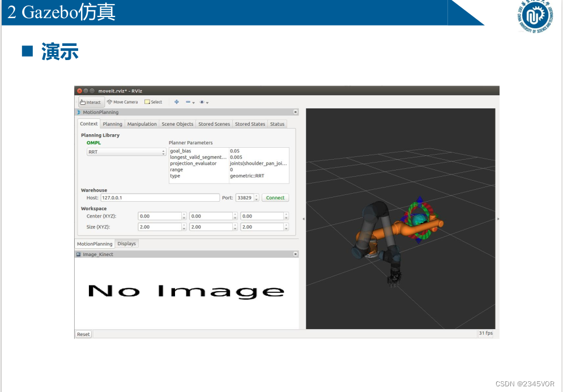The width and height of the screenshot is (563, 392).
Task: Increment the Port value with its stepper arrow
Action: tap(255, 195)
